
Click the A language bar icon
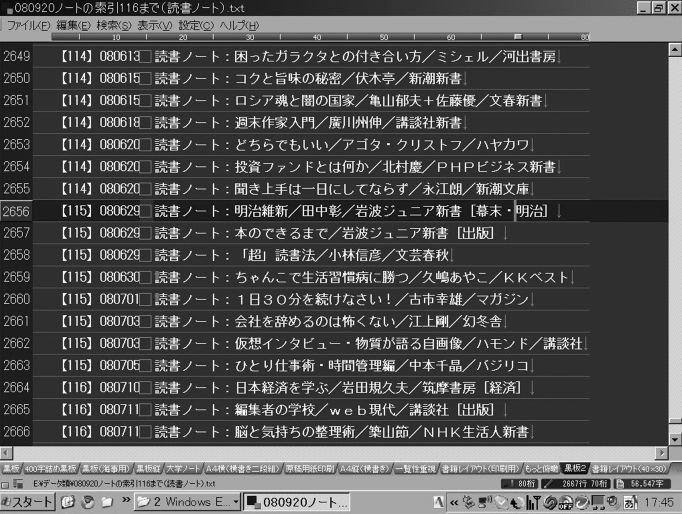pos(438,503)
